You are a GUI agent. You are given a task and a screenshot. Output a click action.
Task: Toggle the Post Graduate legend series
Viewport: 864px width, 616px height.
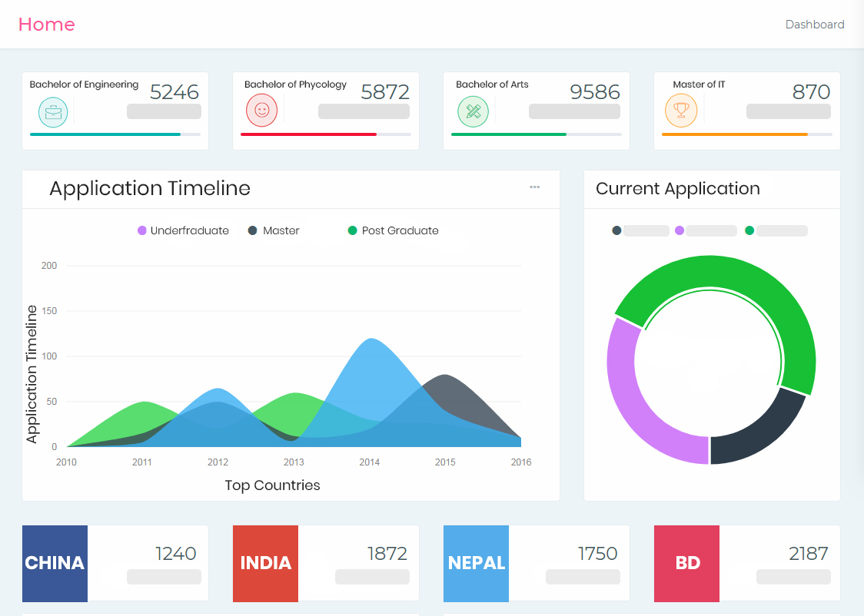[394, 230]
